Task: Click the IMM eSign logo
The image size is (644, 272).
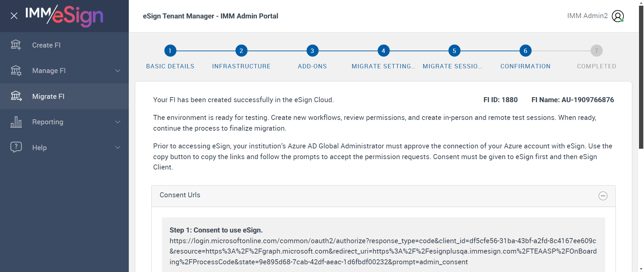Action: [x=64, y=16]
